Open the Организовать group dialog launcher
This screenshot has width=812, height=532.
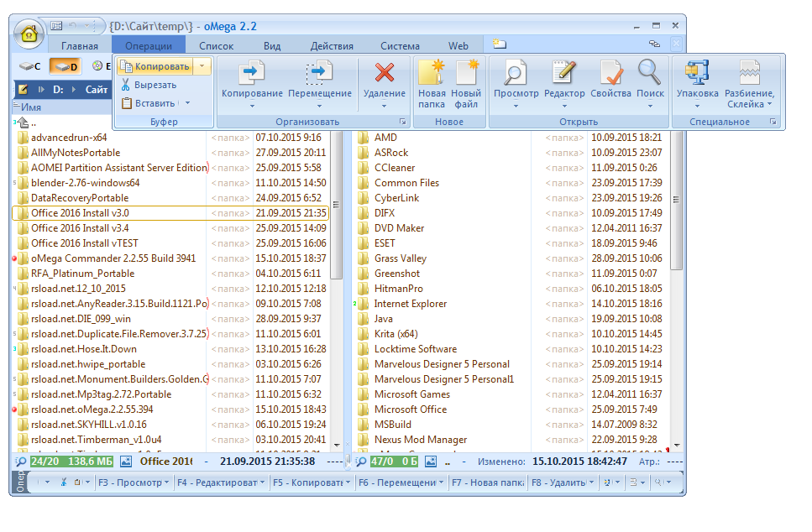coord(402,122)
